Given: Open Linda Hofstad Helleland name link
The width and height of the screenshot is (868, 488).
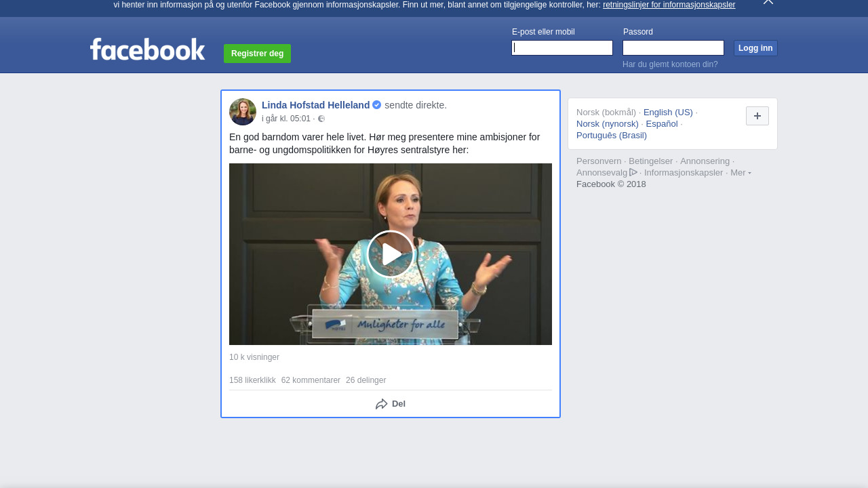Looking at the screenshot, I should tap(316, 105).
